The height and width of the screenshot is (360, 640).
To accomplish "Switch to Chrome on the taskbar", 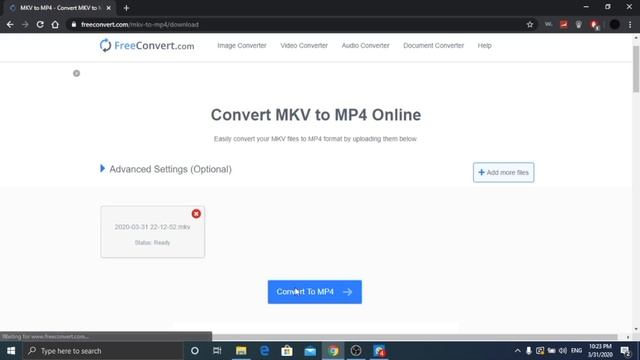I will (x=333, y=351).
